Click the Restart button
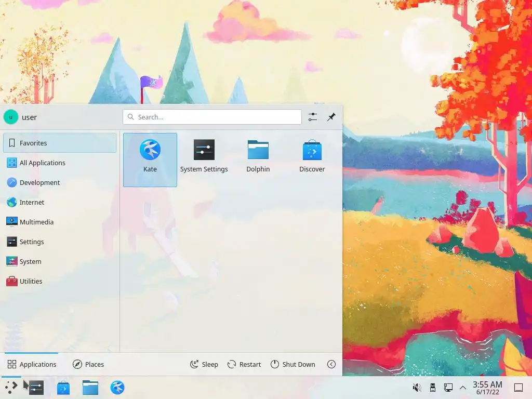Screen dimensions: 532x399 [244, 364]
